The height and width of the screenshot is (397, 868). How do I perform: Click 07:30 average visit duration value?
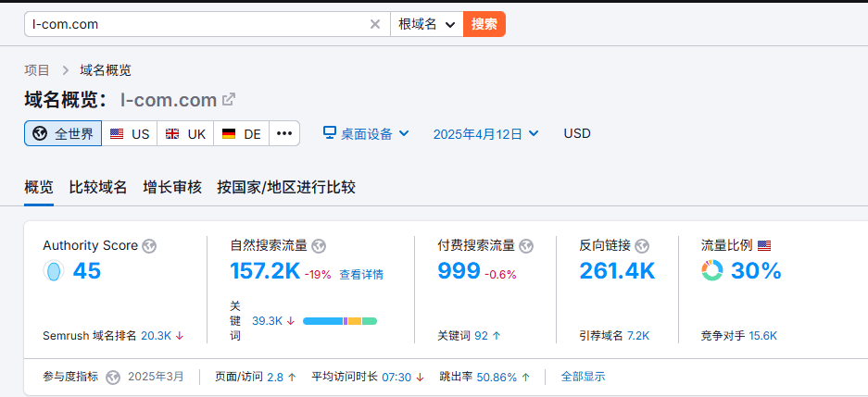[396, 377]
